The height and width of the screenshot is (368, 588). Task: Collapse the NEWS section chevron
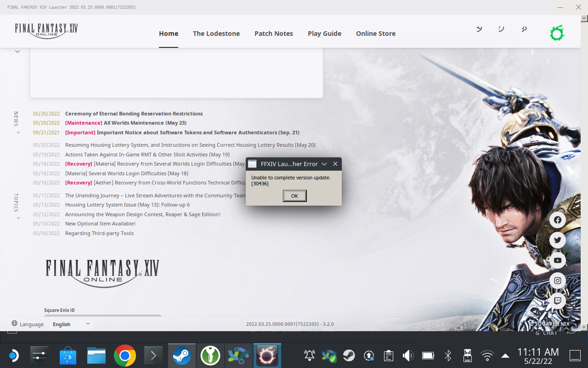pos(18,132)
